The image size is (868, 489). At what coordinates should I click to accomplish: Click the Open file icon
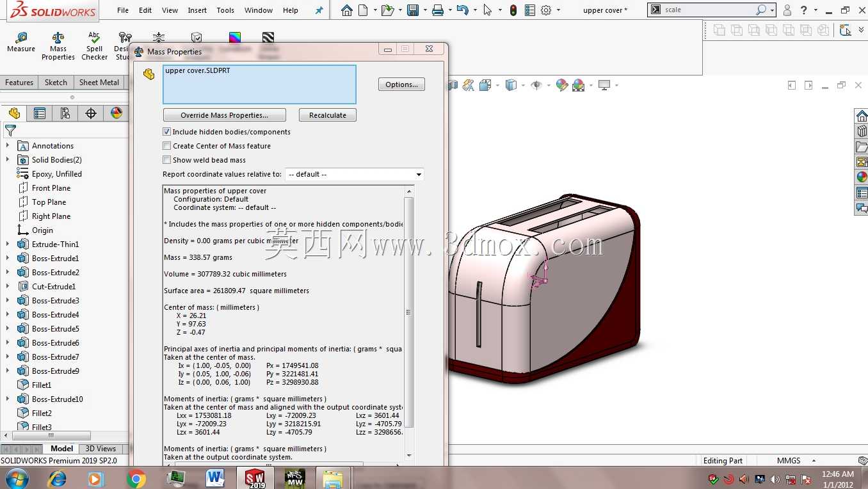387,10
